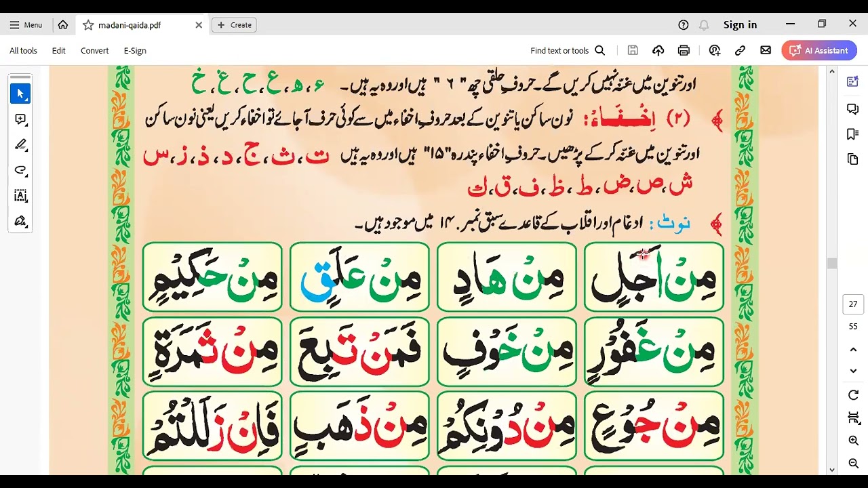The height and width of the screenshot is (488, 868).
Task: Click the scrollbar down arrow
Action: pyautogui.click(x=832, y=469)
